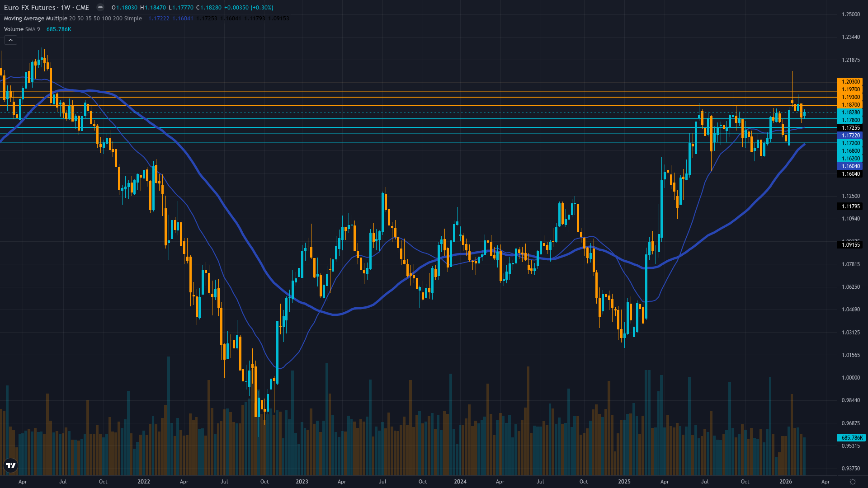Click the 1.09153 moving average value

278,19
